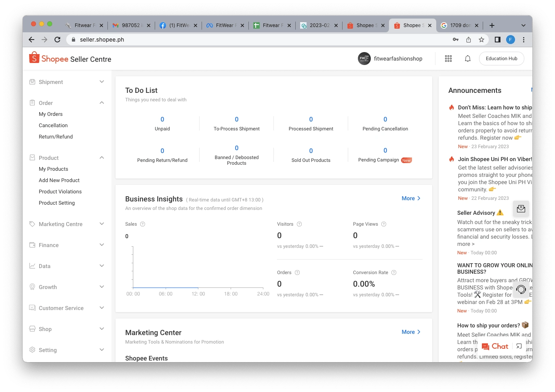
Task: Click To-Process Shipment count
Action: (237, 119)
